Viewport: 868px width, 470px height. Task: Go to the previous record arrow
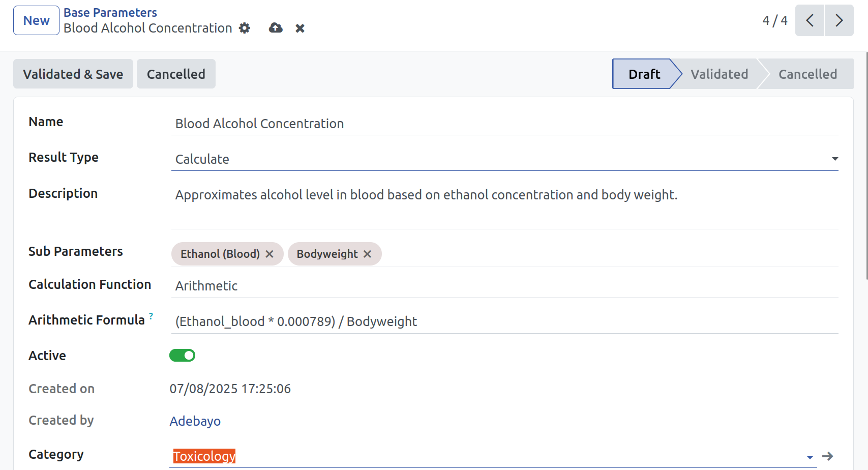810,20
